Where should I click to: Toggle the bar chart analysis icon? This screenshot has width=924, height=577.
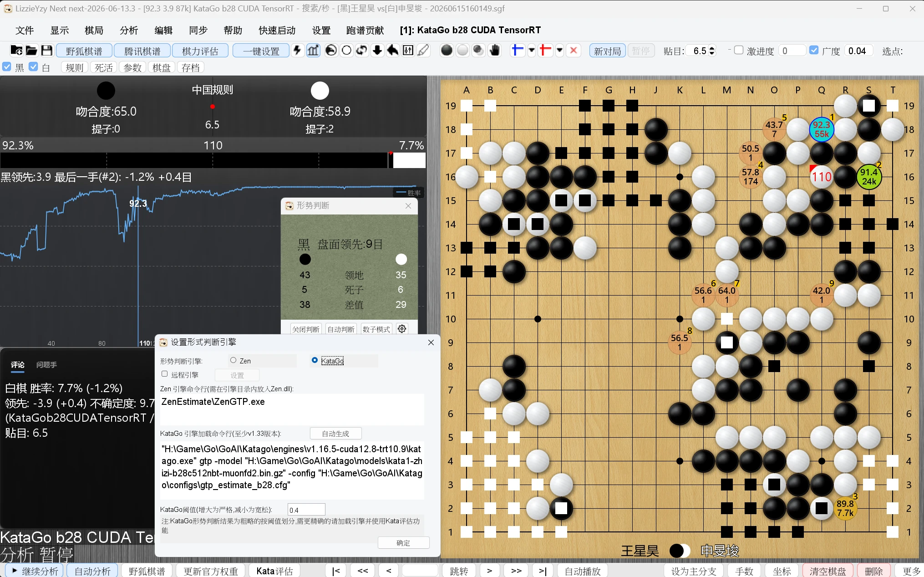pos(313,51)
